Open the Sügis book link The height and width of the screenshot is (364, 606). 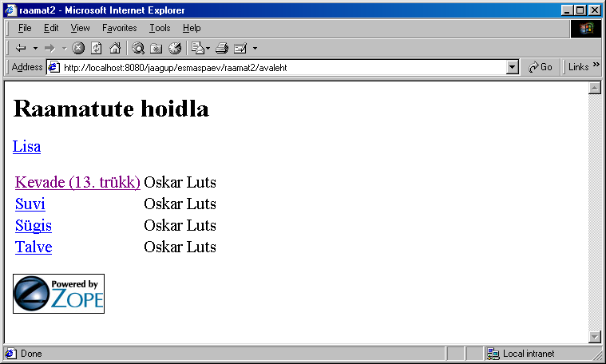[x=34, y=226]
